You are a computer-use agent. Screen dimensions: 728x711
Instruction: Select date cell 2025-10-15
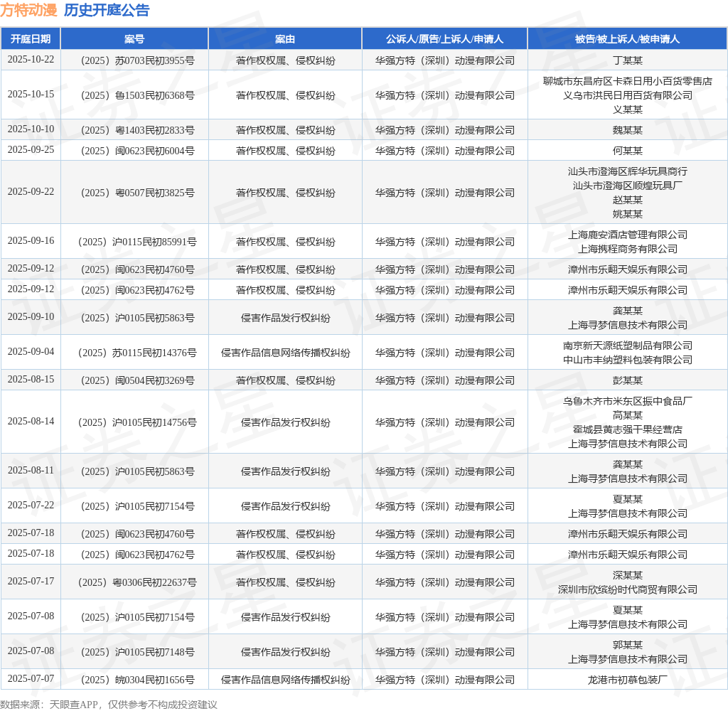click(31, 95)
